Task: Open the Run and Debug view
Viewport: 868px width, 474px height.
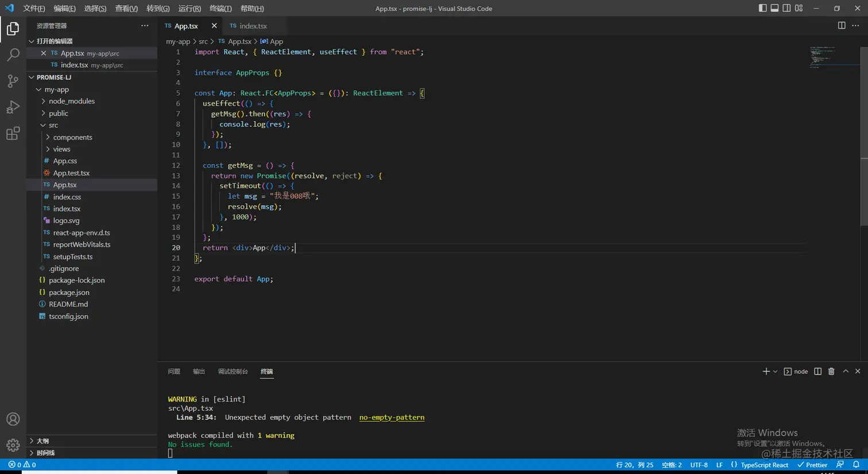Action: pyautogui.click(x=13, y=107)
